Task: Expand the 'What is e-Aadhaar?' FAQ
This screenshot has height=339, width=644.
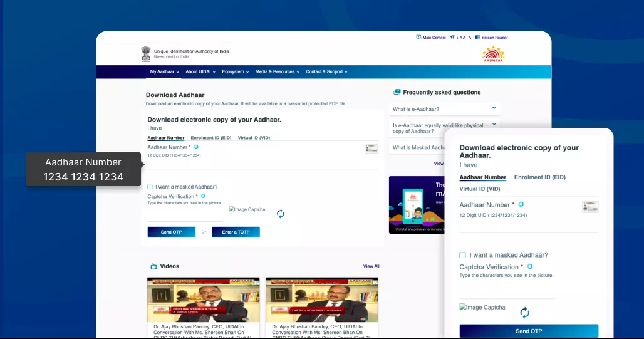Action: (x=444, y=109)
